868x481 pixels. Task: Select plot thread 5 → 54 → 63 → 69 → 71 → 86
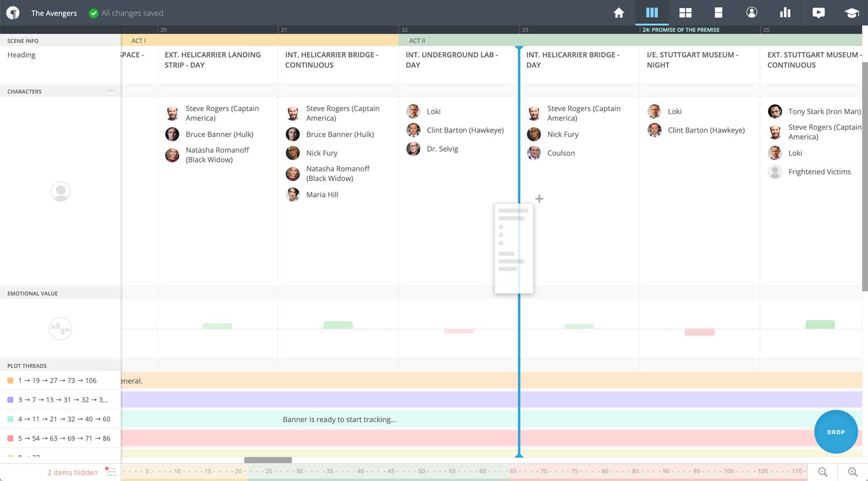pyautogui.click(x=64, y=438)
